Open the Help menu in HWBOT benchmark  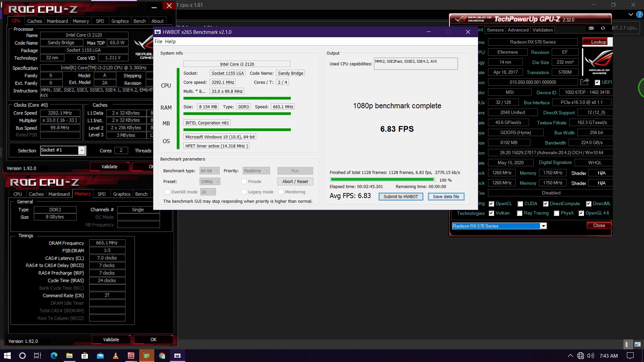(x=170, y=42)
